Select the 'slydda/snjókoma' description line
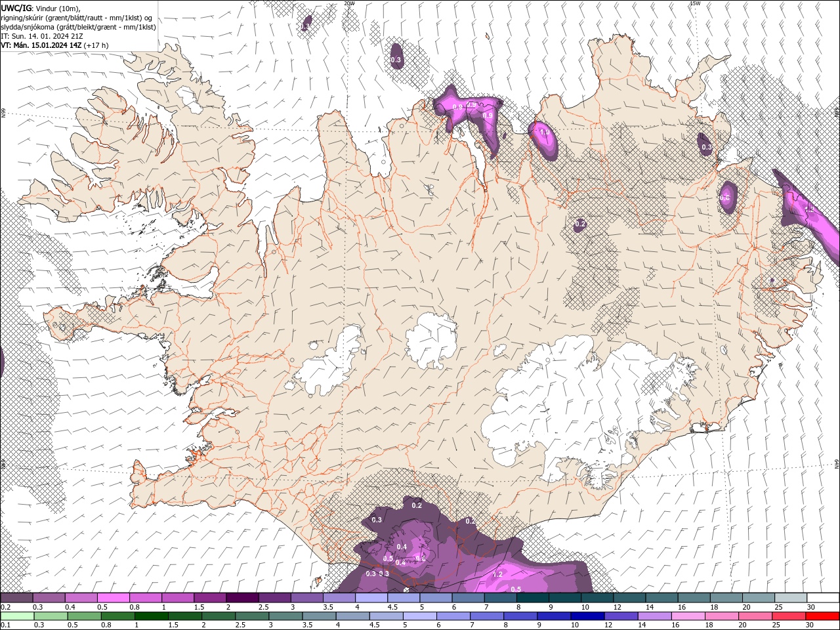 click(x=79, y=27)
